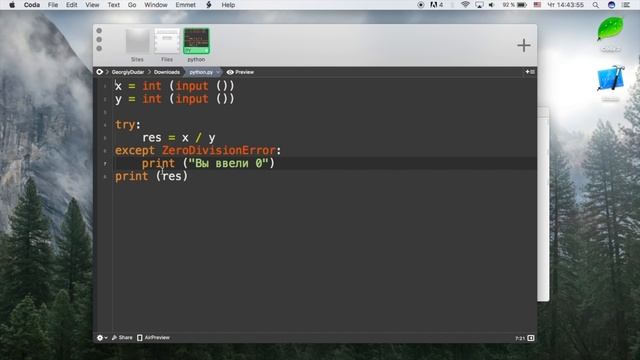Select the Xcode desktop icon

pyautogui.click(x=611, y=79)
